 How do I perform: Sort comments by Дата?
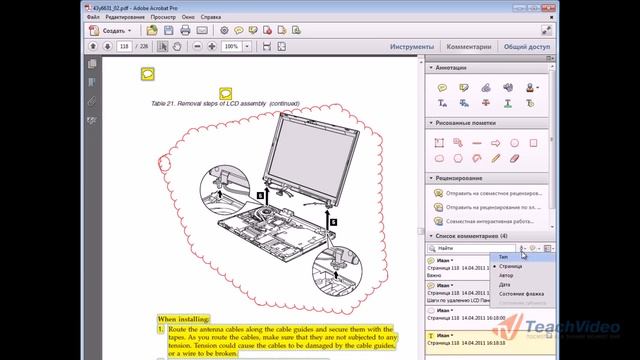tap(522, 284)
